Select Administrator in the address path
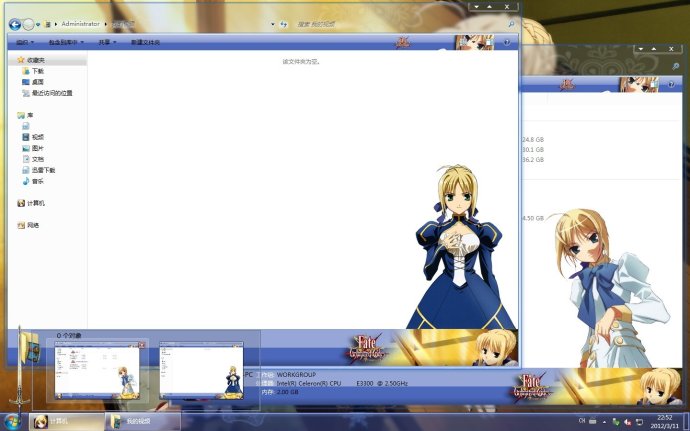690x431 pixels. tap(81, 24)
